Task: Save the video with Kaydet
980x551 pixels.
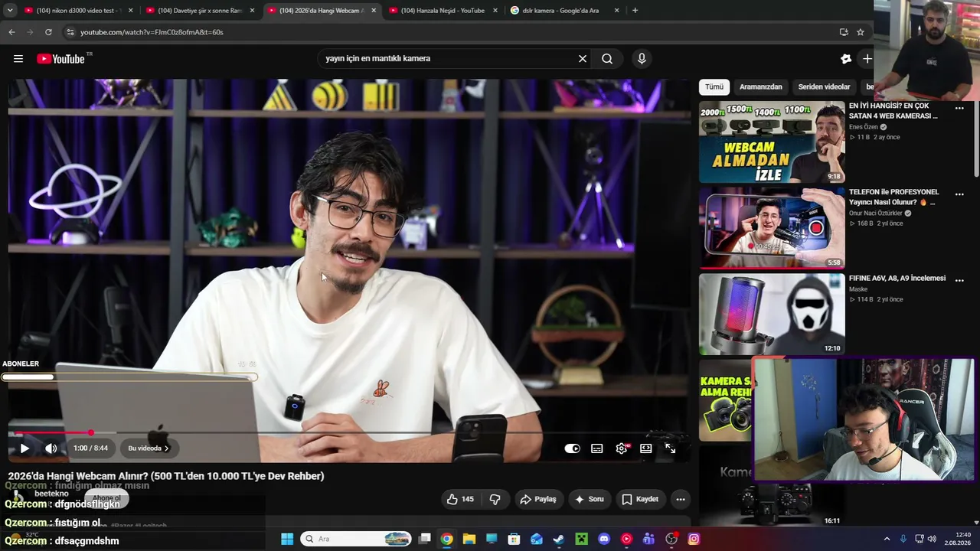Action: point(640,499)
